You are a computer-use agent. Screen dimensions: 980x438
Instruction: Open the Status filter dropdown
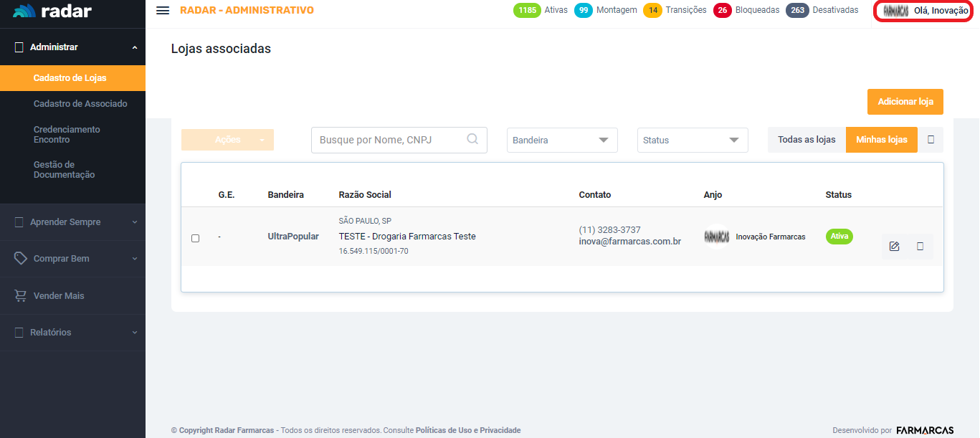click(x=692, y=141)
